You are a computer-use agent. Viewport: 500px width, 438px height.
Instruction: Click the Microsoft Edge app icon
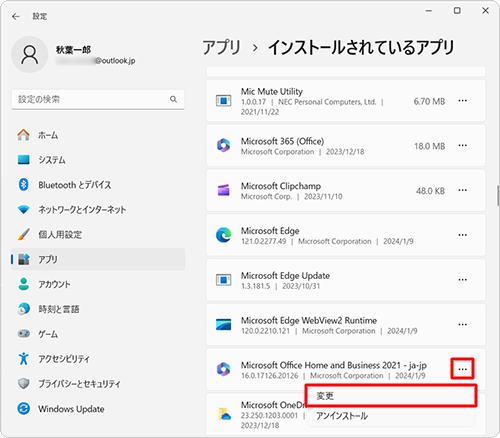[223, 235]
